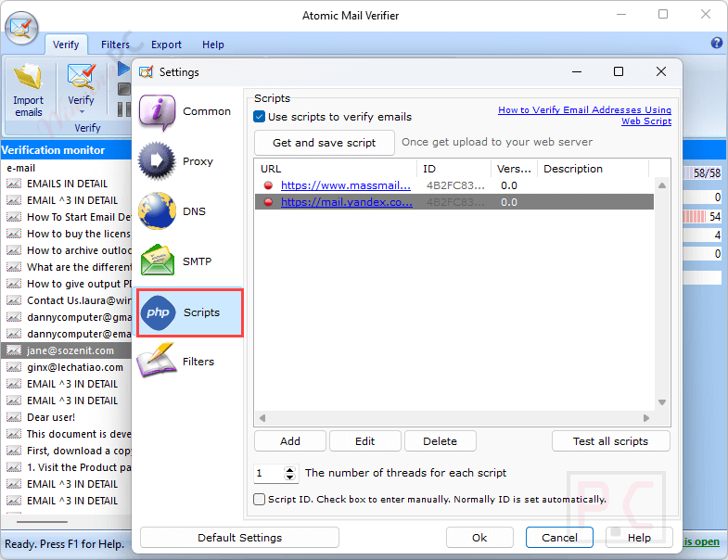Click chart icon beside jane@sozenit.com
The image size is (728, 560).
click(14, 350)
